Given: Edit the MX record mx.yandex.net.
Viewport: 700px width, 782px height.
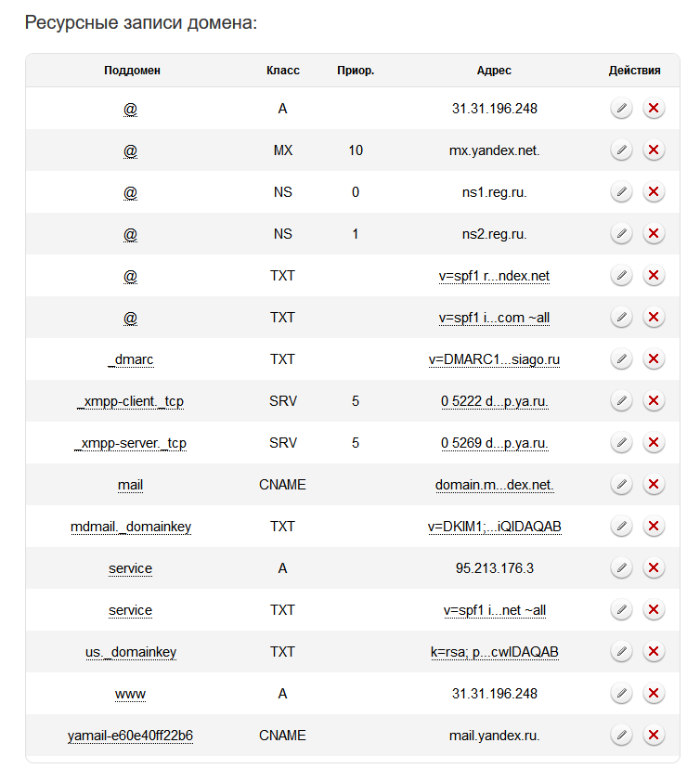Looking at the screenshot, I should point(621,150).
